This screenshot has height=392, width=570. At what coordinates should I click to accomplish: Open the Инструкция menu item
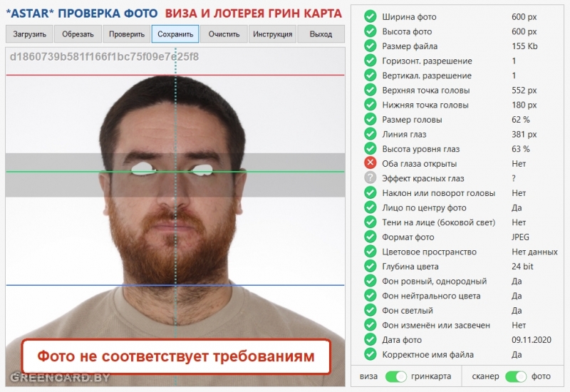(x=273, y=34)
